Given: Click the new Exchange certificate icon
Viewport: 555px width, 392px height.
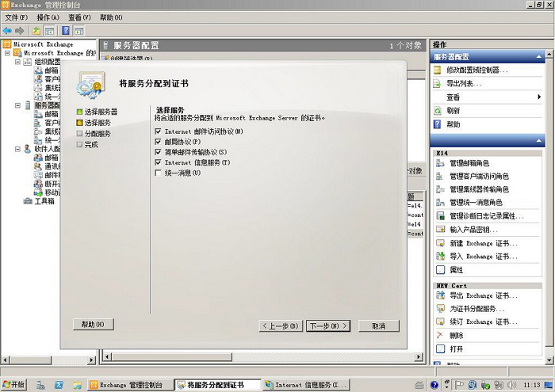Looking at the screenshot, I should coord(440,243).
